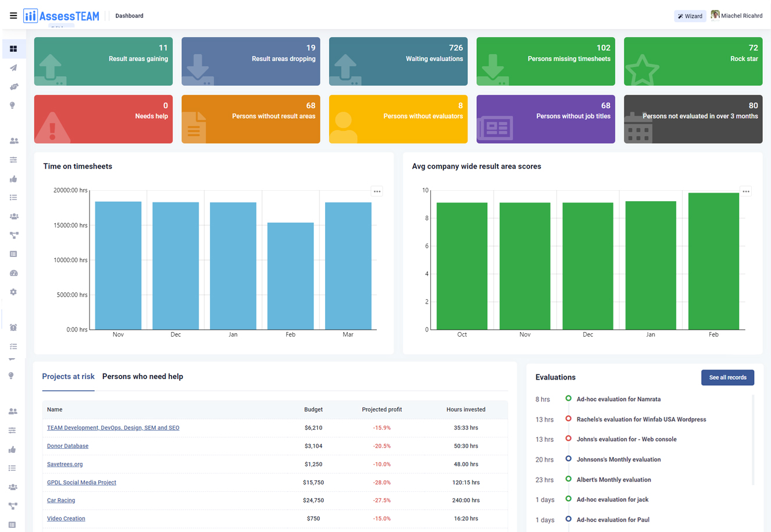Click the AssessTEAM logo
771x532 pixels.
(x=61, y=15)
